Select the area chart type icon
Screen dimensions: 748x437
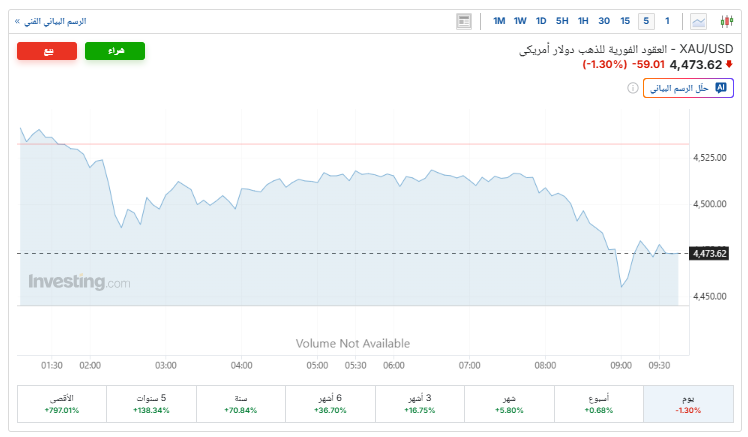(x=698, y=21)
